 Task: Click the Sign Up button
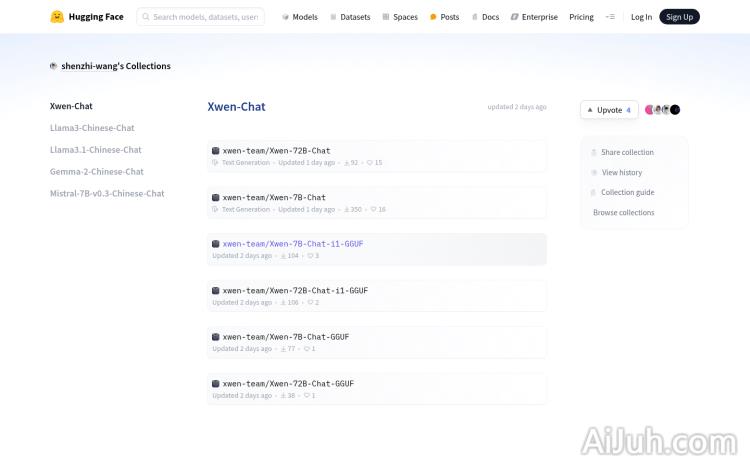point(679,17)
